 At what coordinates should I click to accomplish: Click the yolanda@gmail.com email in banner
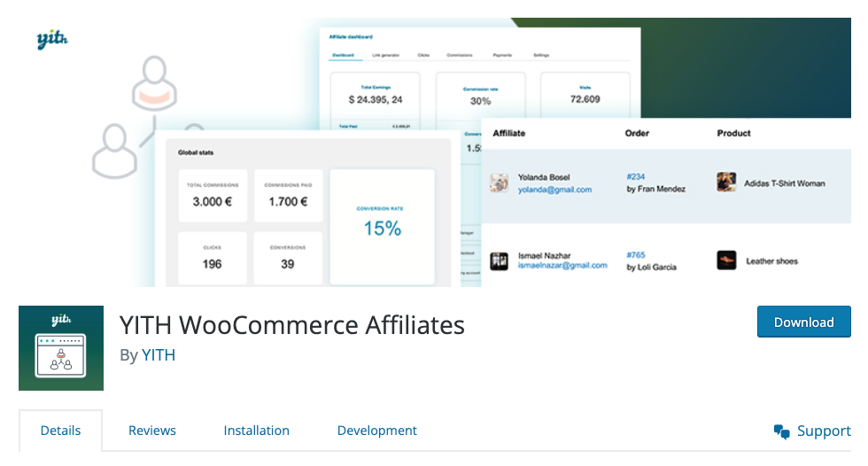(x=554, y=190)
